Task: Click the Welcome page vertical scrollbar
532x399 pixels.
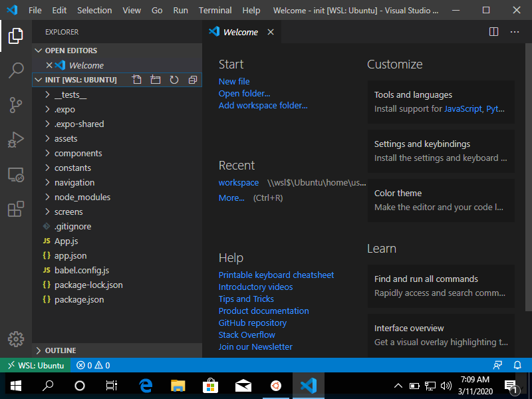Action: [x=528, y=177]
